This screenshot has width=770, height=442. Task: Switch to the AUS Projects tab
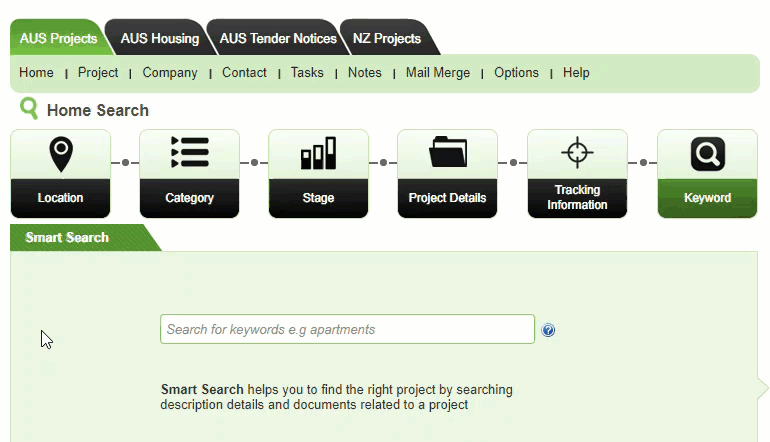pos(58,38)
